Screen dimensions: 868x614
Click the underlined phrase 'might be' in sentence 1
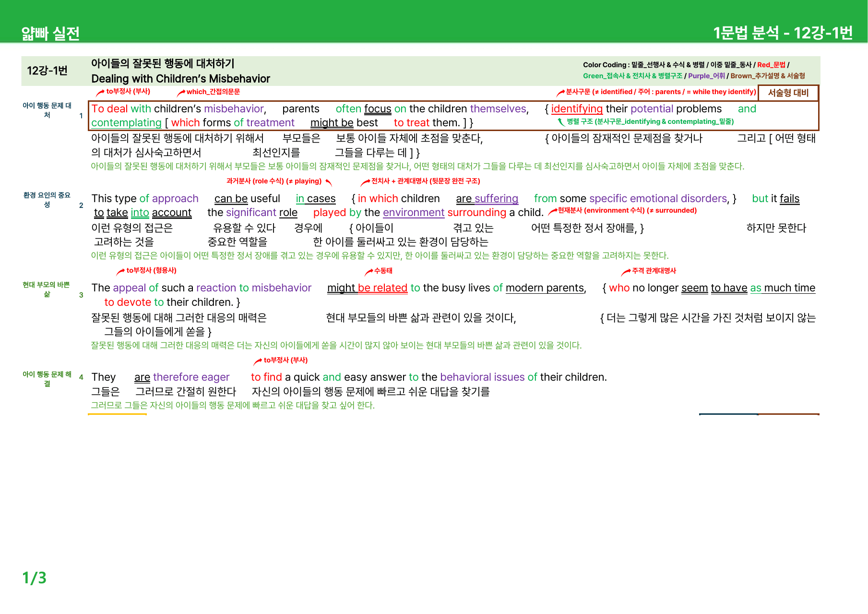(332, 123)
